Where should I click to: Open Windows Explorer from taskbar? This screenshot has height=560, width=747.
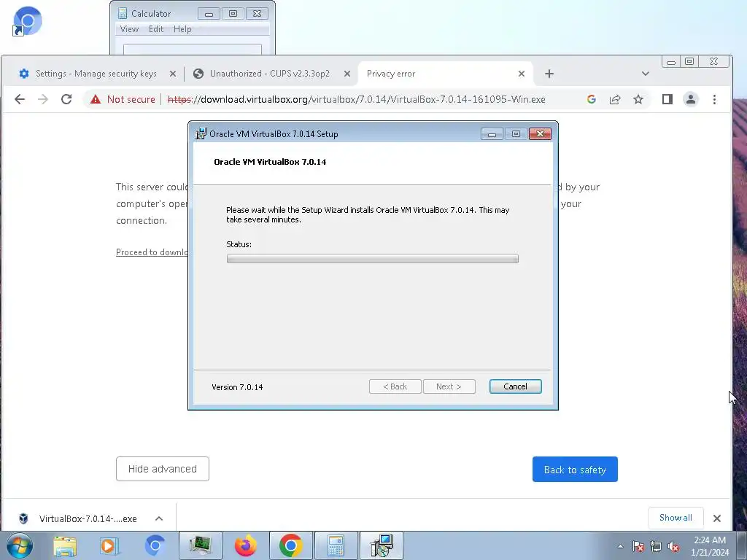(x=65, y=545)
